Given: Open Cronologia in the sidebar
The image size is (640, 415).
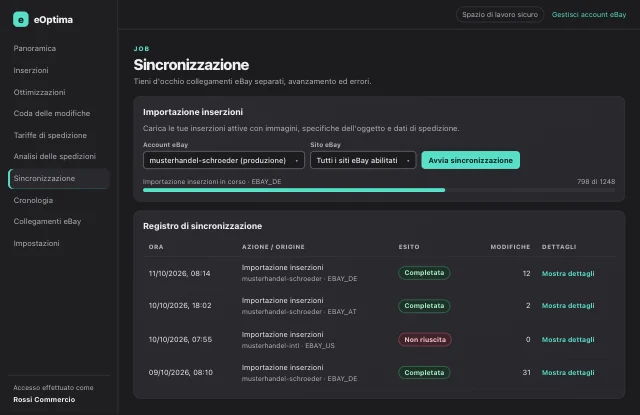Looking at the screenshot, I should [33, 200].
